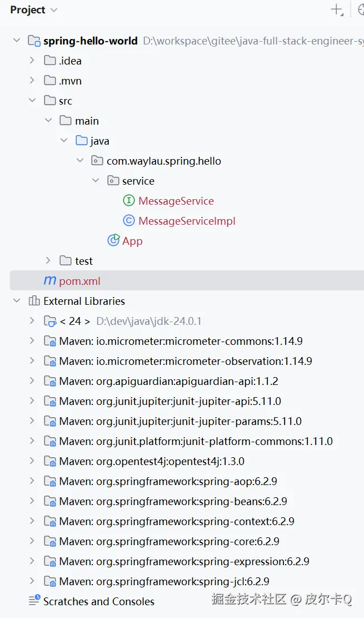Click the External Libraries icon
This screenshot has height=618, width=364.
pyautogui.click(x=34, y=301)
